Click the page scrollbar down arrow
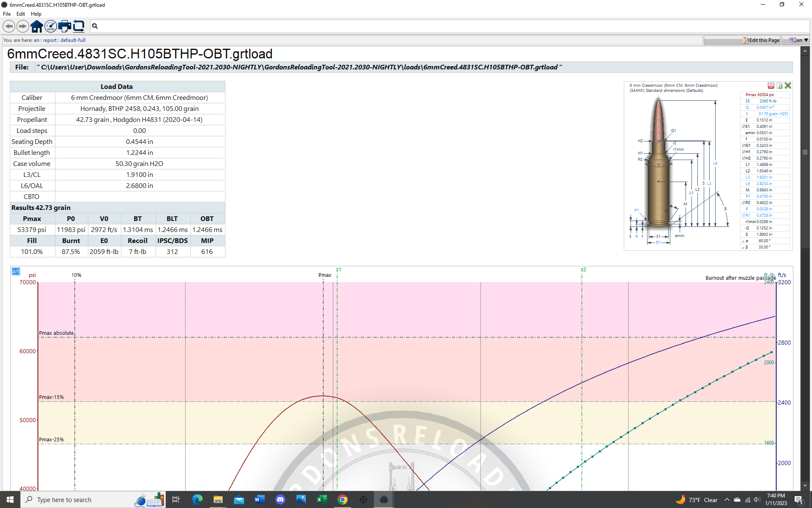The image size is (812, 508). click(x=805, y=486)
